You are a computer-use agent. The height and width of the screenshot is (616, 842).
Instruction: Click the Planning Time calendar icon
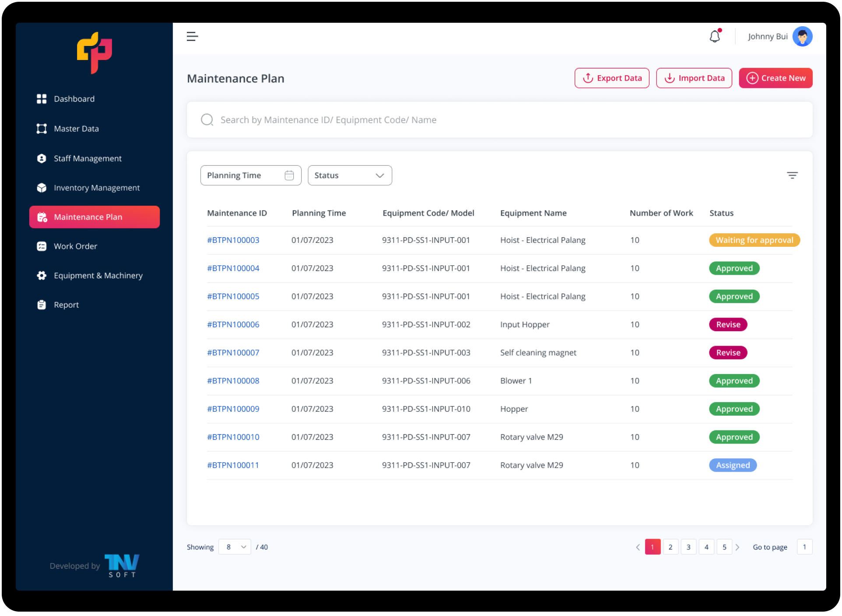click(x=289, y=175)
